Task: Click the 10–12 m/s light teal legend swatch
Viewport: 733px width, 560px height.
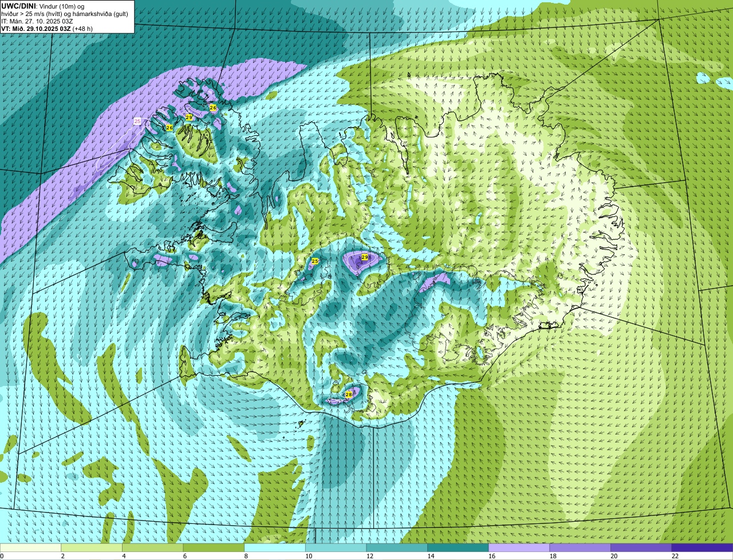Action: coord(336,547)
